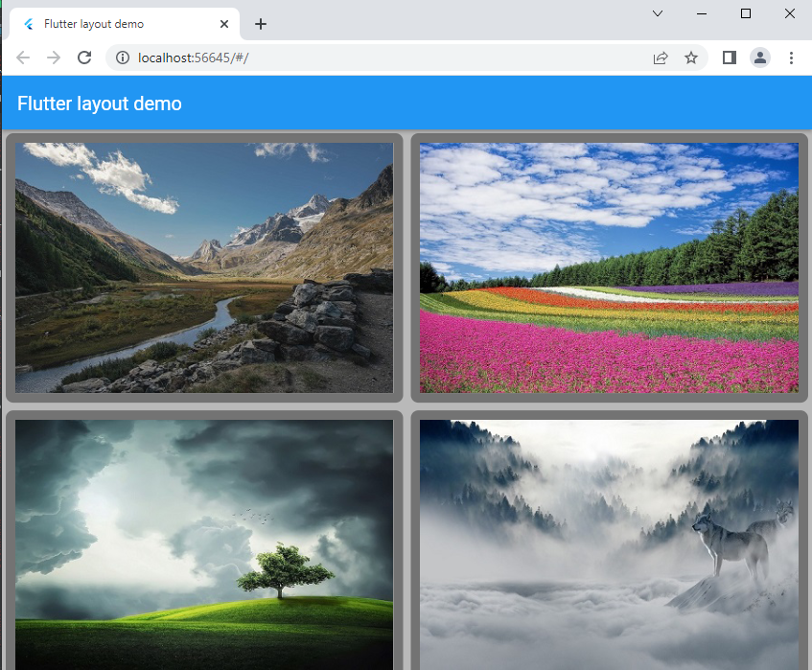Viewport: 812px width, 670px height.
Task: Open the browser side panel
Action: [x=730, y=58]
